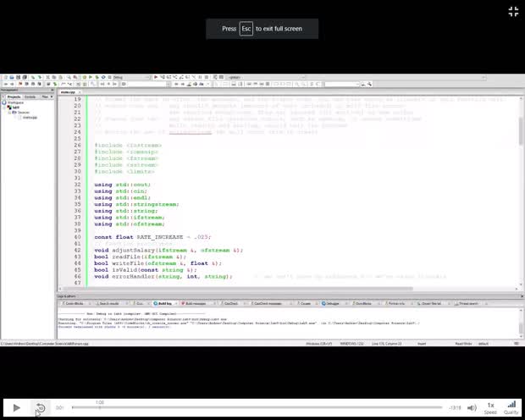
Task: Click the Find magnifier icon
Action: 69,77
